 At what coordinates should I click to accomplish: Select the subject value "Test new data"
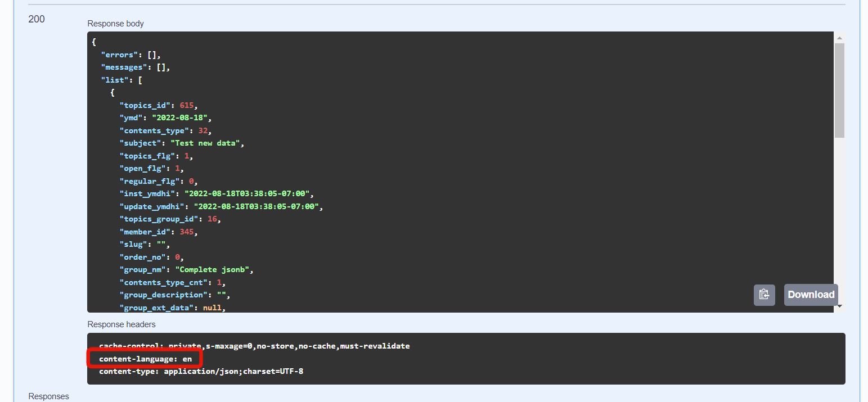pos(206,143)
